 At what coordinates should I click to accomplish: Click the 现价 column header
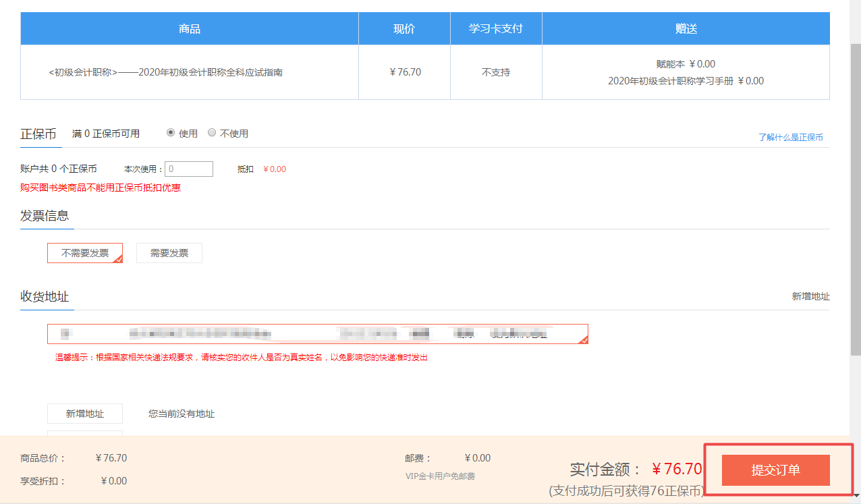pos(404,28)
